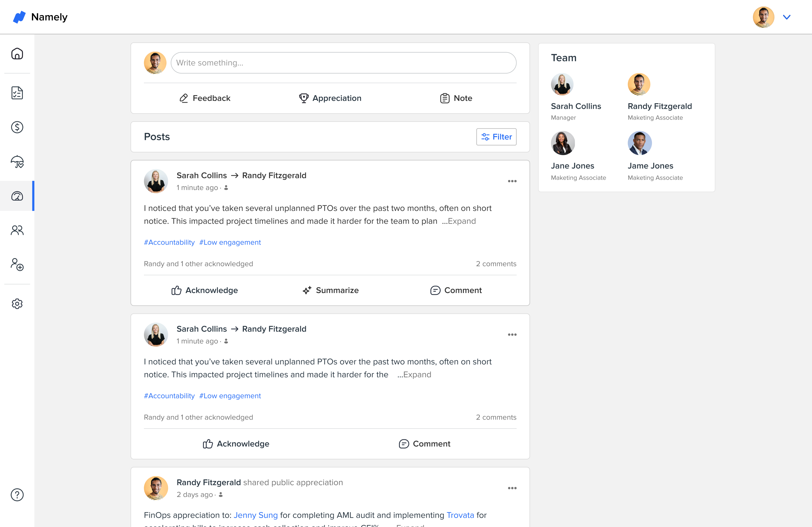Expand the user profile dropdown chevron
This screenshot has width=812, height=527.
786,17
